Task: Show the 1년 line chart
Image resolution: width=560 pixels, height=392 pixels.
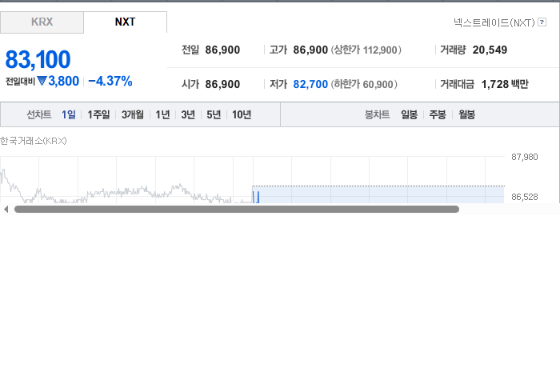Action: pos(162,114)
